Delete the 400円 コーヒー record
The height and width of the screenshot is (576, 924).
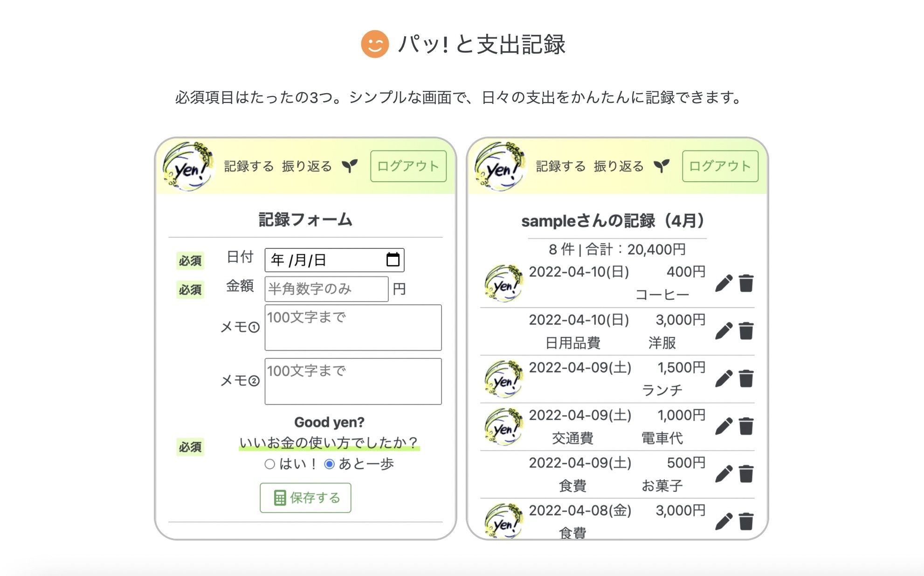[x=746, y=283]
